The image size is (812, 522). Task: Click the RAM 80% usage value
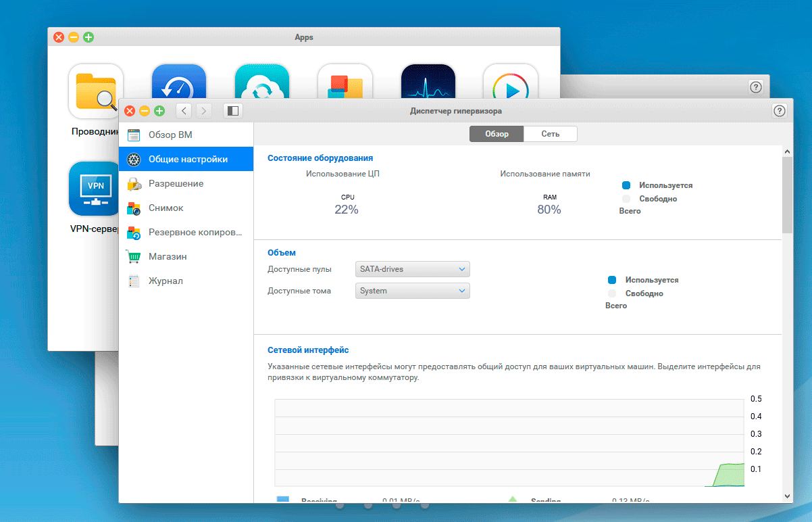point(549,210)
